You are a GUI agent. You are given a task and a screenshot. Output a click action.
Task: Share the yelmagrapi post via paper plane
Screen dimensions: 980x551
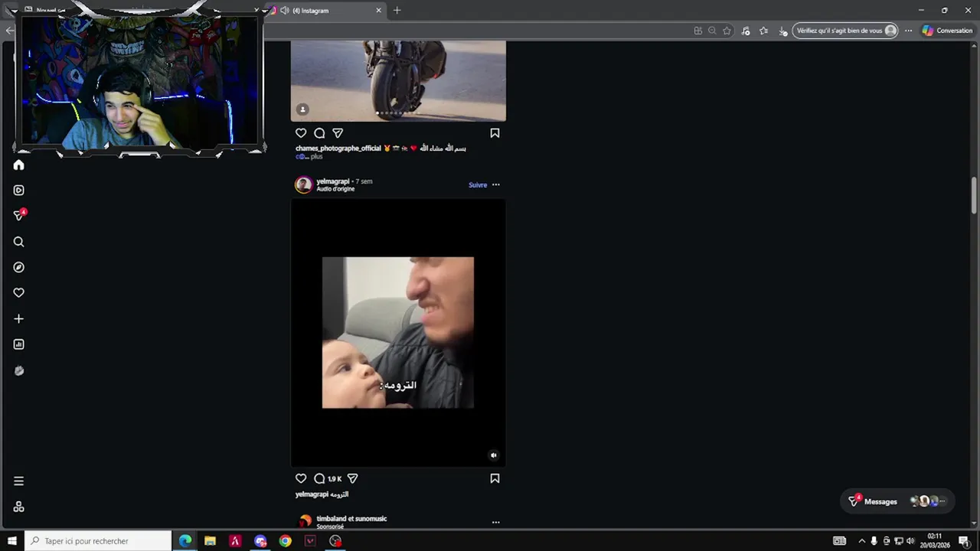[352, 478]
